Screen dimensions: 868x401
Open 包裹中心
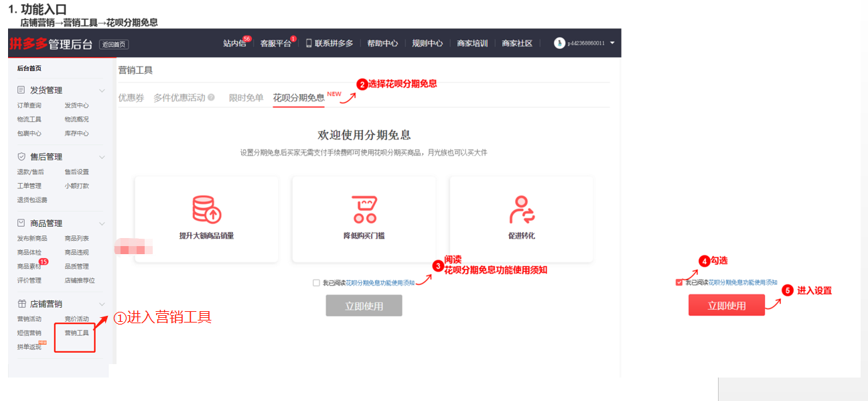click(29, 133)
